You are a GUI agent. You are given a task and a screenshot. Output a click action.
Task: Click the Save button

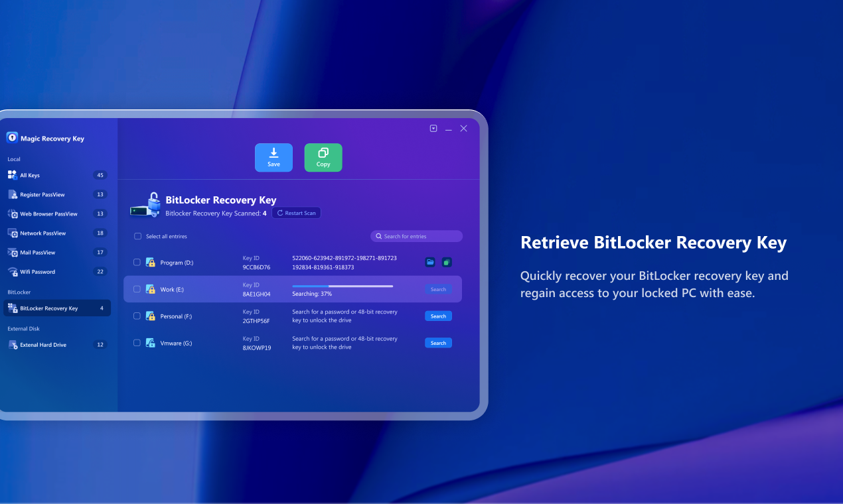[273, 157]
